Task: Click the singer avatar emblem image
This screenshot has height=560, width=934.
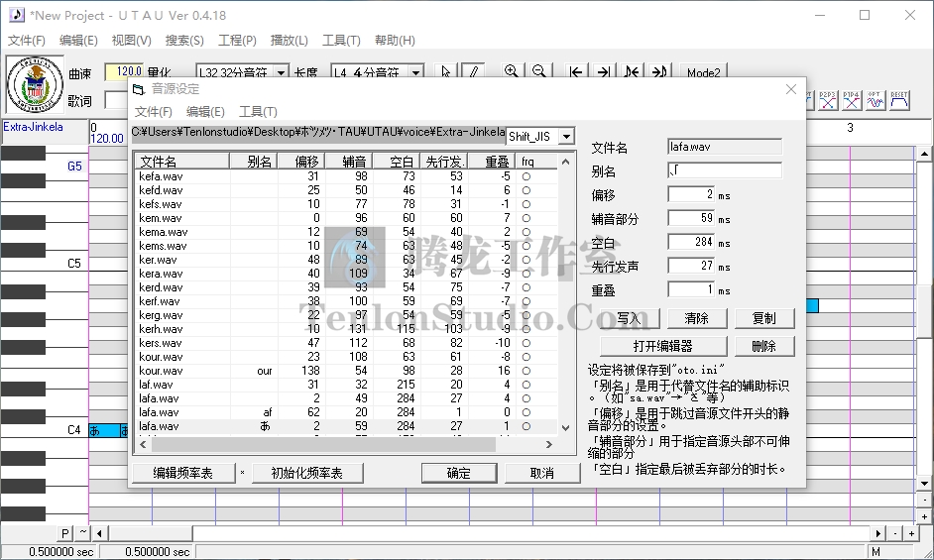Action: [35, 84]
